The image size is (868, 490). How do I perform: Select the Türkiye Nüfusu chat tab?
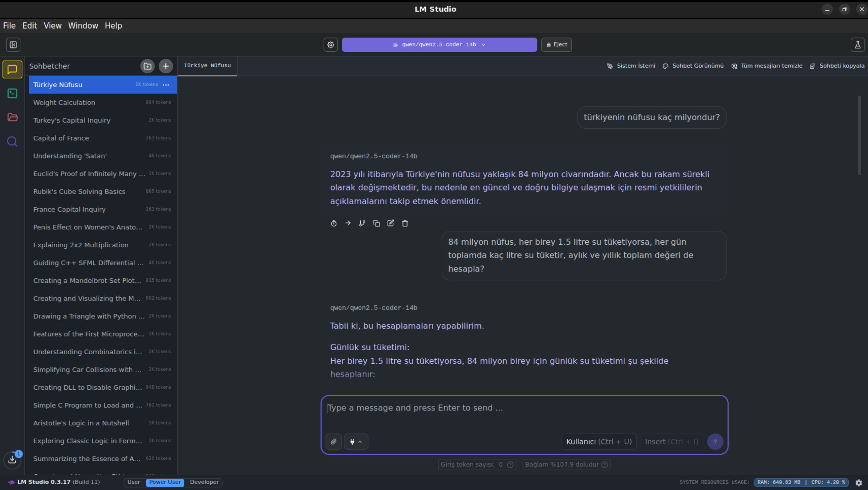(x=207, y=66)
